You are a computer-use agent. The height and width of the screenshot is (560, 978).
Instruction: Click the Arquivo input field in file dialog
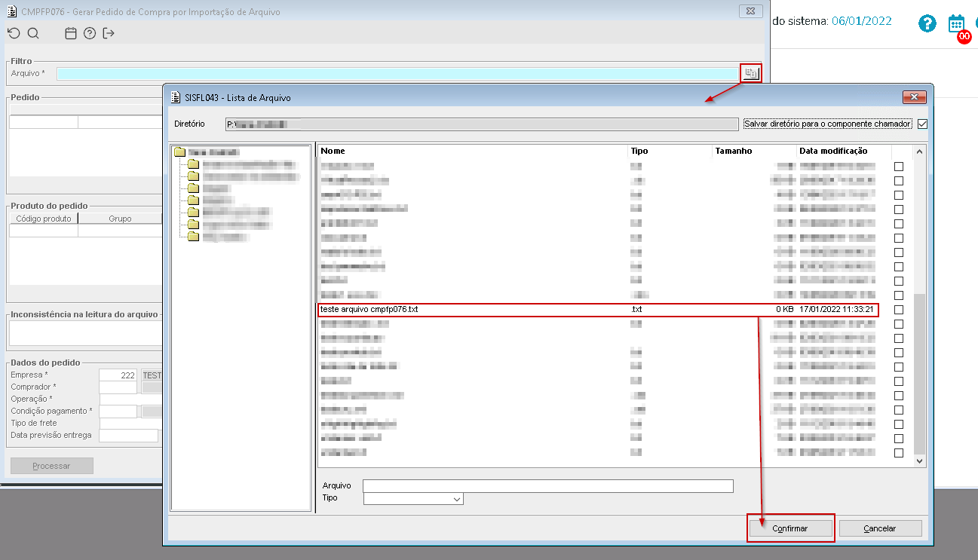pos(548,486)
